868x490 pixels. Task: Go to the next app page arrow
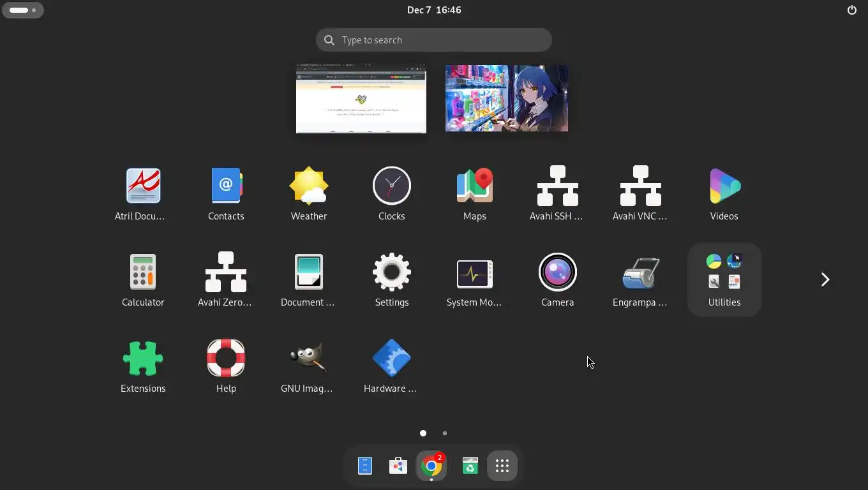[x=825, y=279]
